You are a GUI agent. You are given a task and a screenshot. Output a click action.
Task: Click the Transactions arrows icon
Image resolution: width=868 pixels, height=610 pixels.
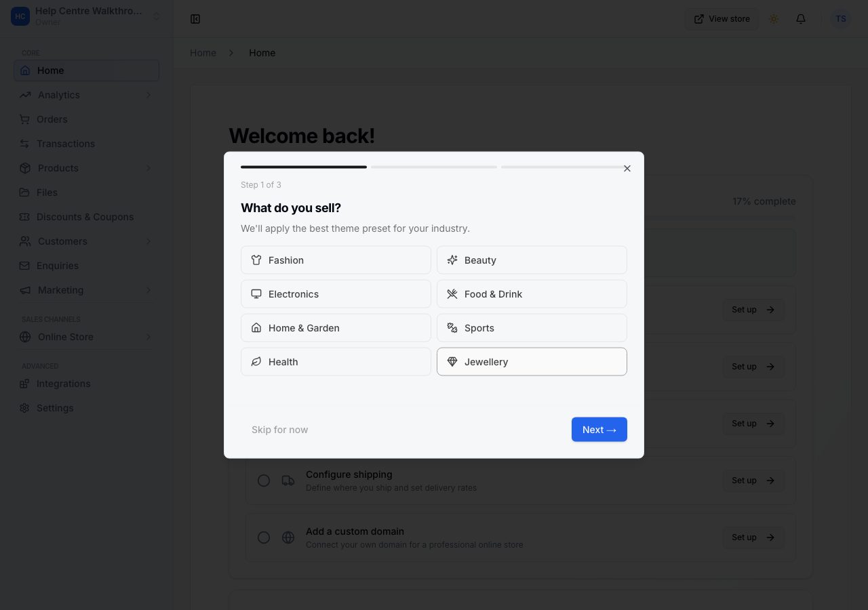tap(24, 144)
